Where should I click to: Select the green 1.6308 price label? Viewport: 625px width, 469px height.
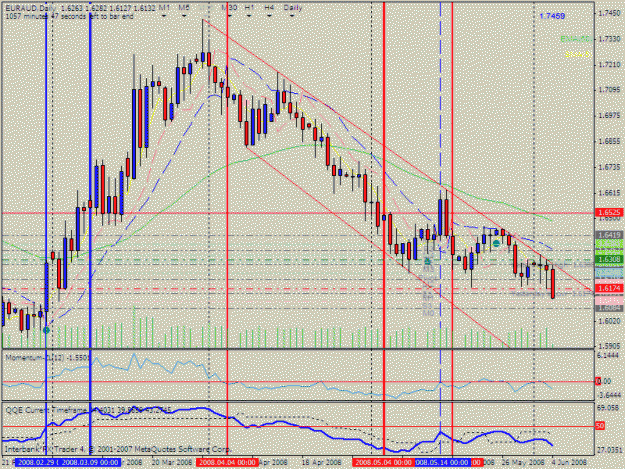[x=609, y=260]
